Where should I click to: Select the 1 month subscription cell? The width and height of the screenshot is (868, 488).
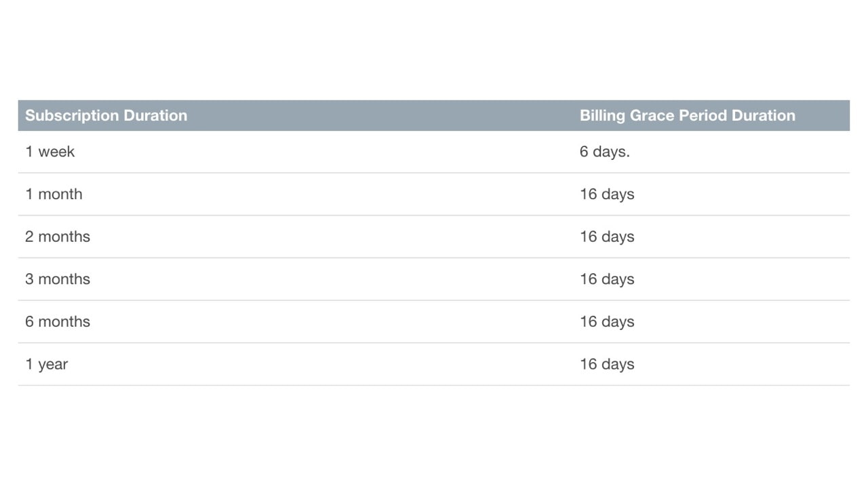pos(54,195)
